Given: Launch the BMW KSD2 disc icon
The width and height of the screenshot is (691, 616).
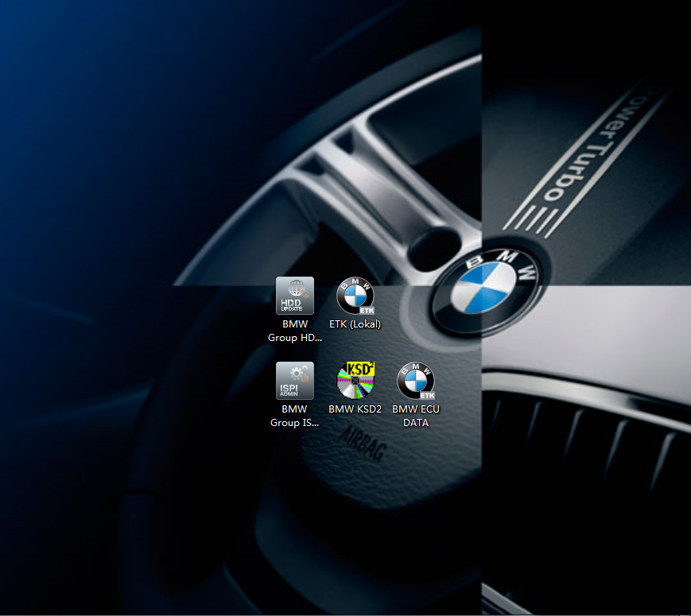Looking at the screenshot, I should 355,380.
